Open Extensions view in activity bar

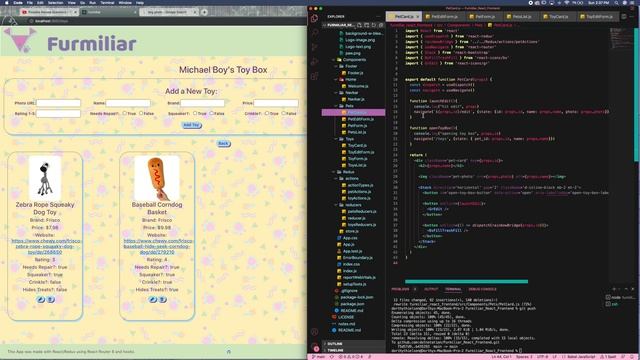314,76
